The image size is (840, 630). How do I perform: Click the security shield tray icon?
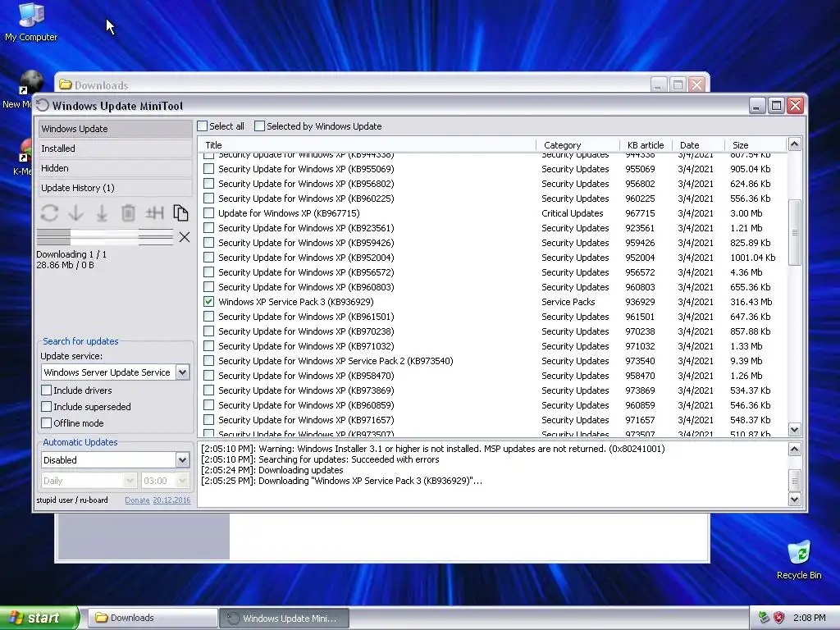[779, 618]
